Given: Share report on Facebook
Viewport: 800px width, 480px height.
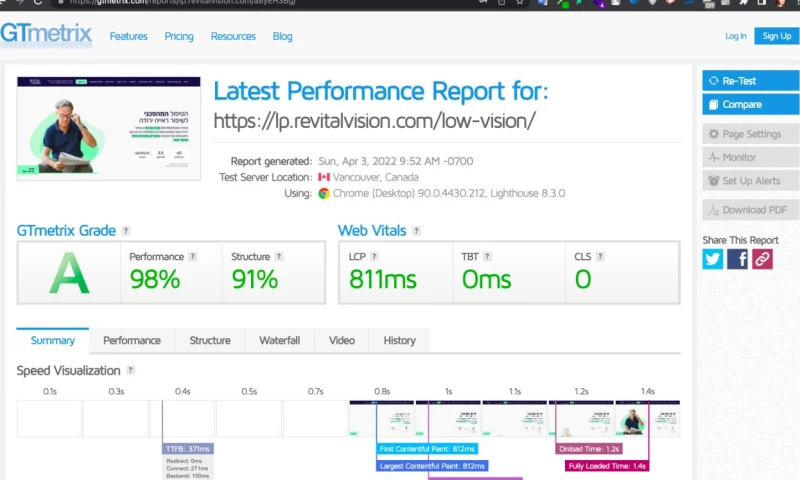Looking at the screenshot, I should pyautogui.click(x=737, y=259).
